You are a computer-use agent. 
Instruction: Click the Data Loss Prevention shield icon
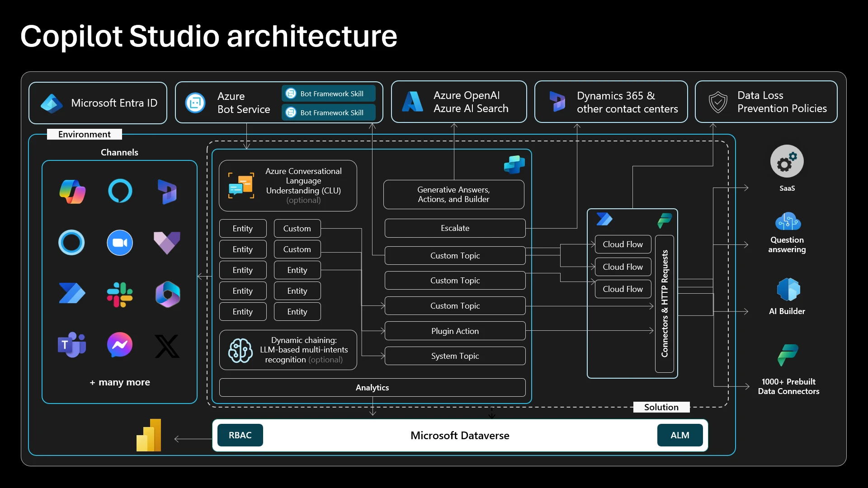click(718, 102)
